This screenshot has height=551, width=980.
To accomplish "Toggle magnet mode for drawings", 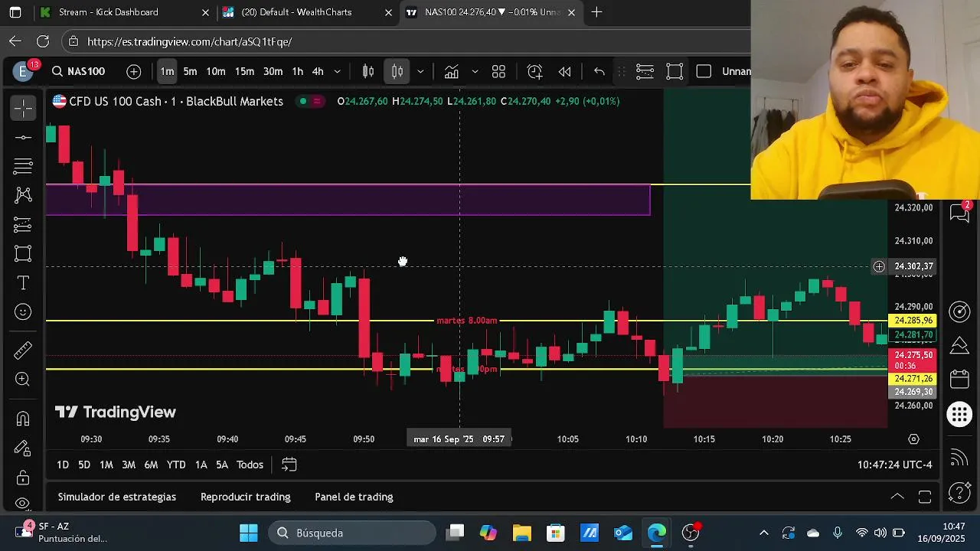I will point(23,419).
